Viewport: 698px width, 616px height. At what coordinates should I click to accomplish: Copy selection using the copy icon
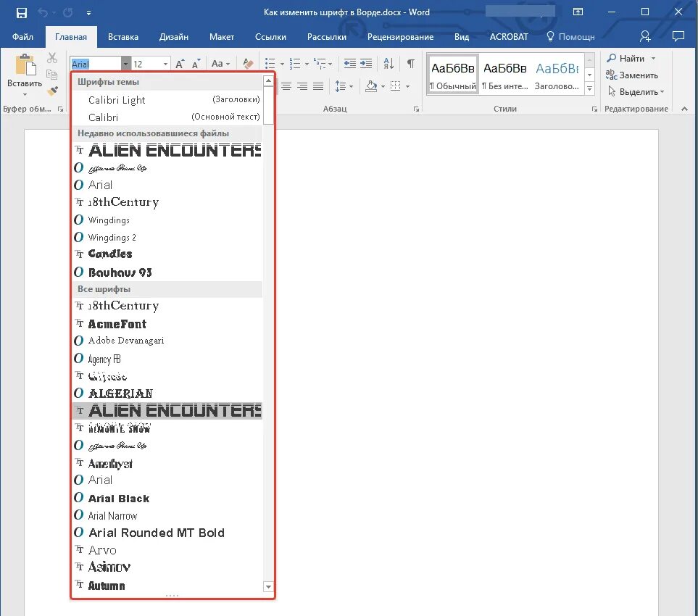tap(52, 75)
